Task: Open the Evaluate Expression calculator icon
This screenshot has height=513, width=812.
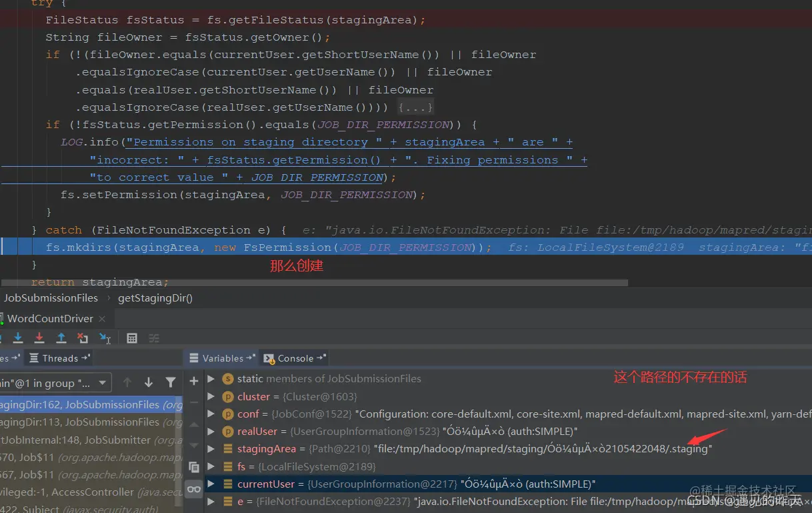Action: point(132,338)
